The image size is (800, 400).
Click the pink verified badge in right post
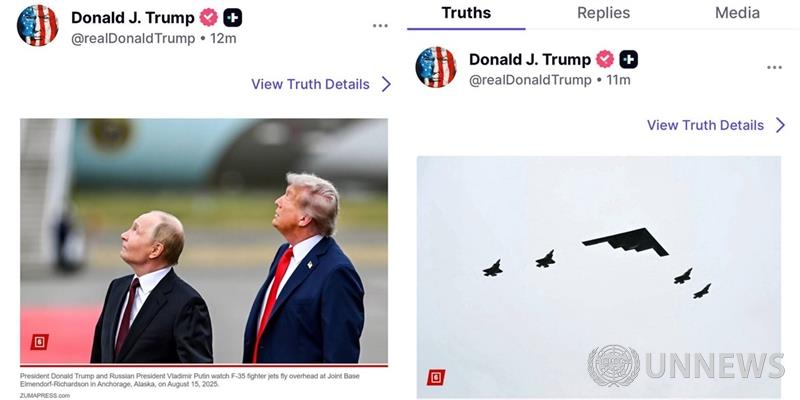pos(605,60)
